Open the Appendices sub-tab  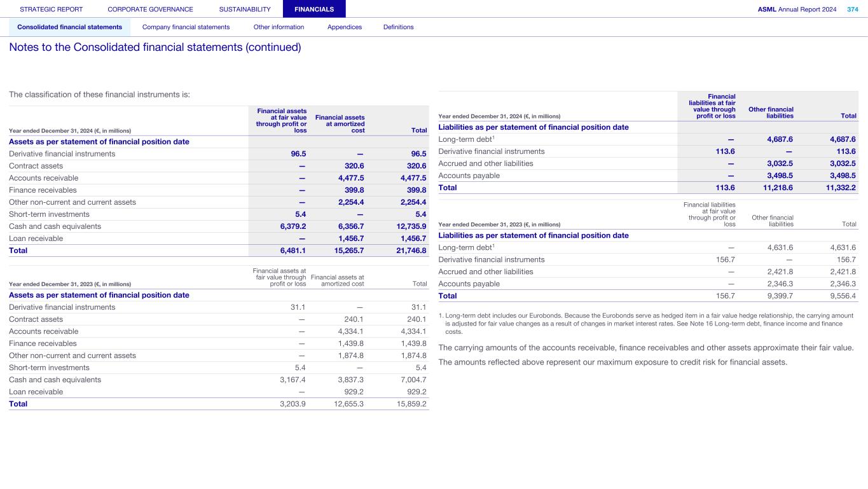[x=344, y=27]
